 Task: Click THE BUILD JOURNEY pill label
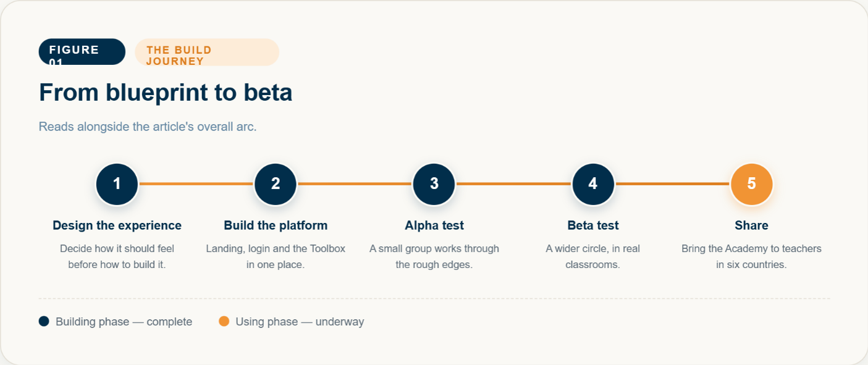coord(207,52)
